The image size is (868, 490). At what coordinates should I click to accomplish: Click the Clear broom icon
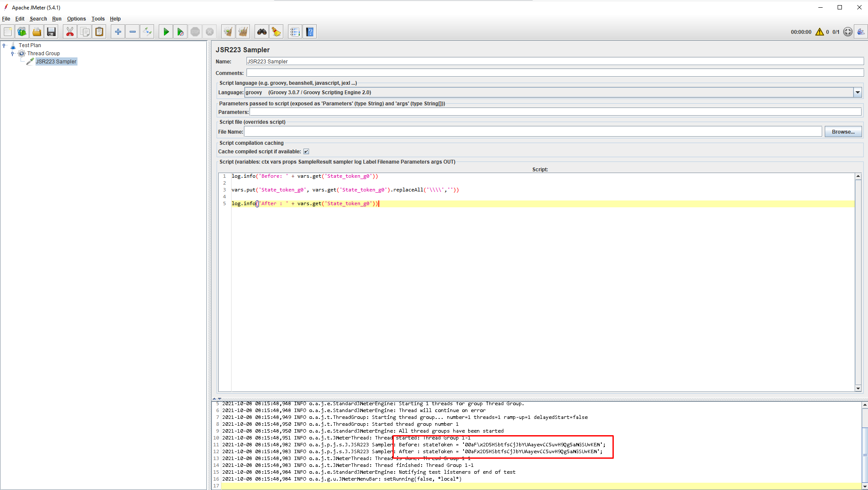click(228, 32)
